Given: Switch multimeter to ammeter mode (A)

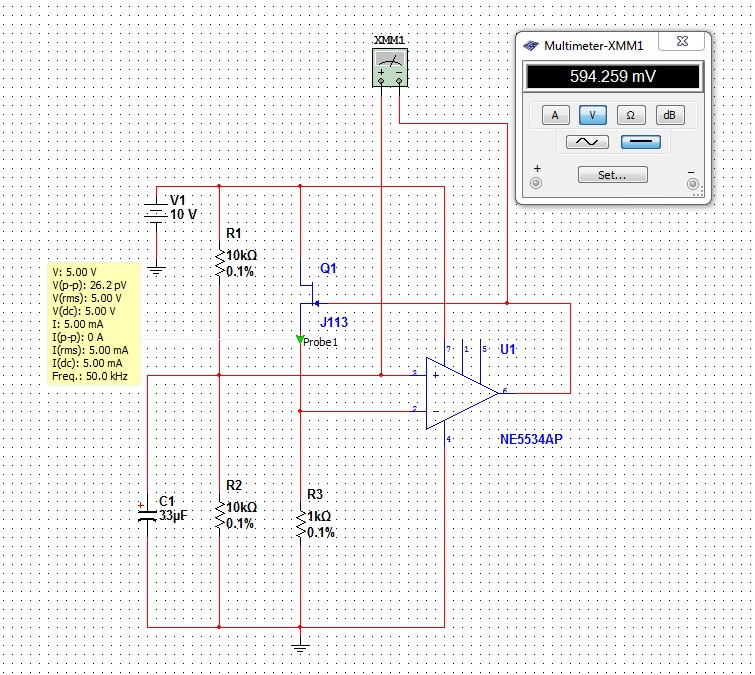Looking at the screenshot, I should click(x=555, y=115).
